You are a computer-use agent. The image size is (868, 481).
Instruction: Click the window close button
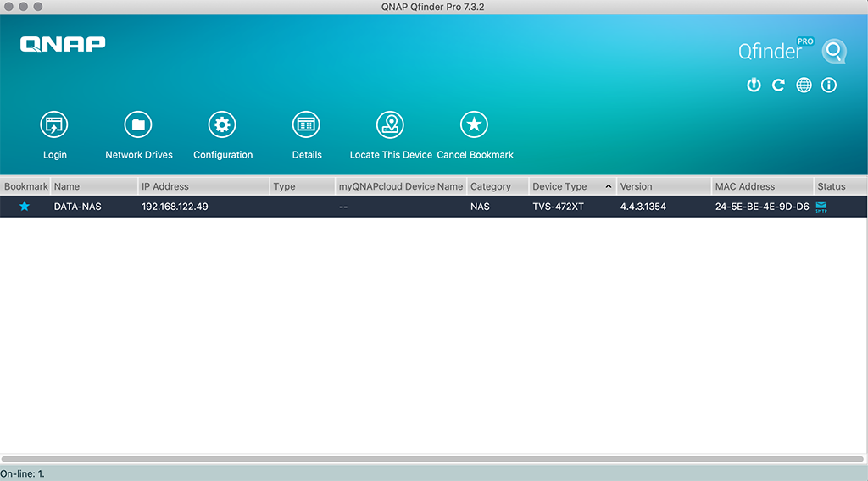coord(8,7)
